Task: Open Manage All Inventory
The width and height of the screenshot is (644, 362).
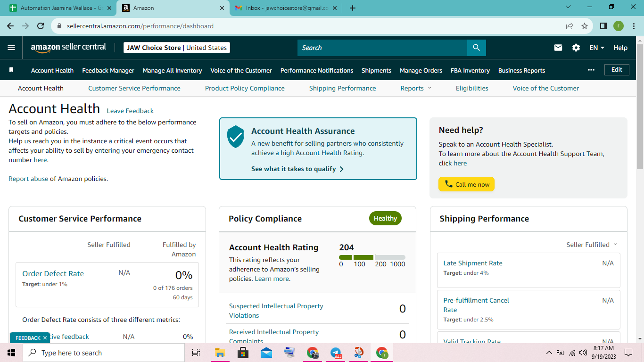Action: [173, 70]
